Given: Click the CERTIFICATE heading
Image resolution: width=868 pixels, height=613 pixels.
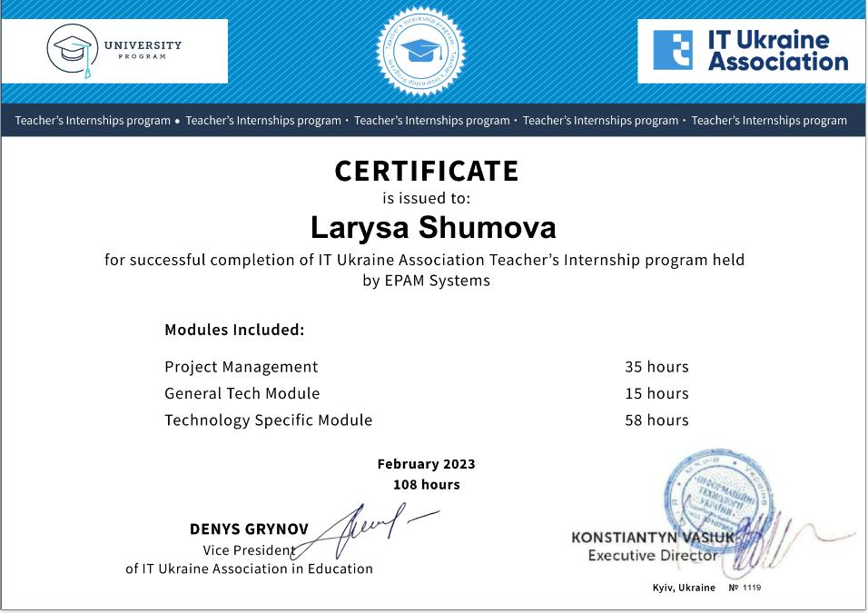Looking at the screenshot, I should pos(427,171).
